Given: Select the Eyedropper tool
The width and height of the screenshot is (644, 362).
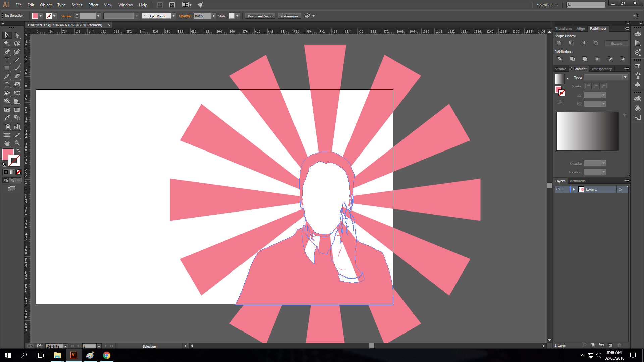Looking at the screenshot, I should click(7, 118).
